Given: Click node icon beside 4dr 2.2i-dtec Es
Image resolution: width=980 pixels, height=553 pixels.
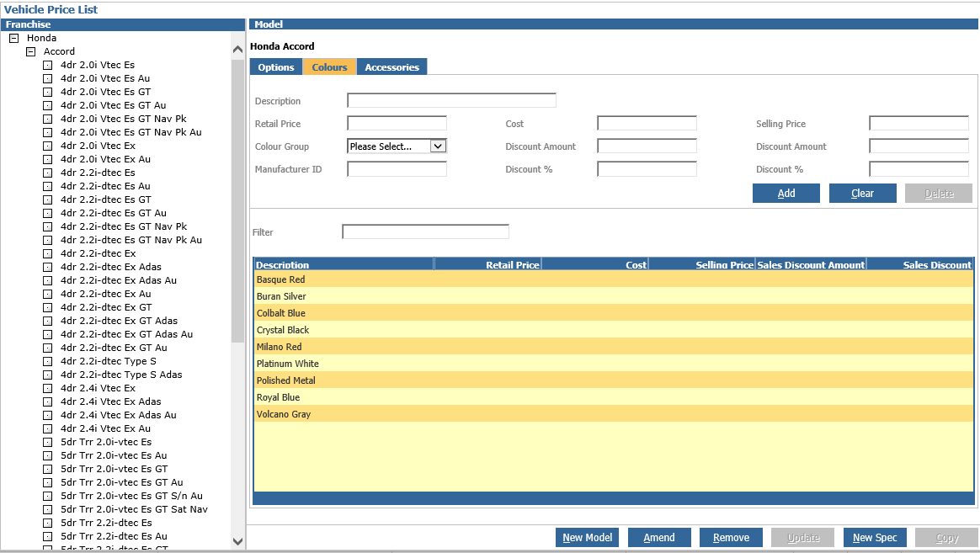Looking at the screenshot, I should [47, 173].
